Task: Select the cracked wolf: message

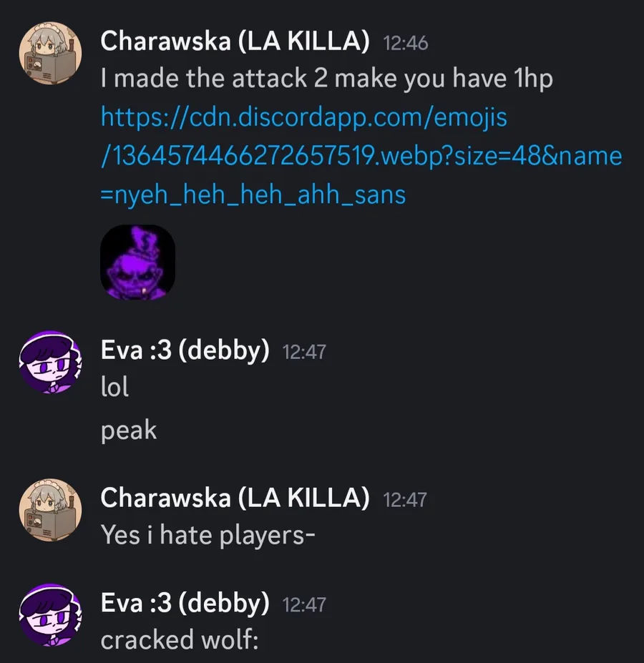Action: pyautogui.click(x=180, y=639)
